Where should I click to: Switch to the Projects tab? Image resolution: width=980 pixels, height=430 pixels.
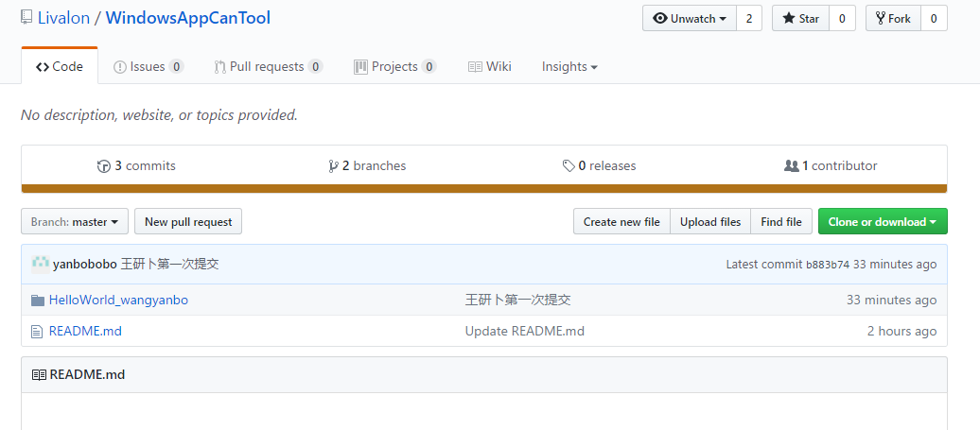point(395,66)
